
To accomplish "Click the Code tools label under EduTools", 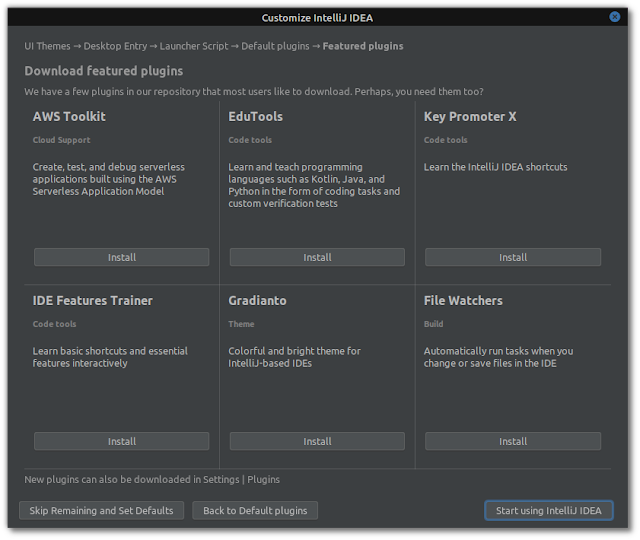I will 250,140.
